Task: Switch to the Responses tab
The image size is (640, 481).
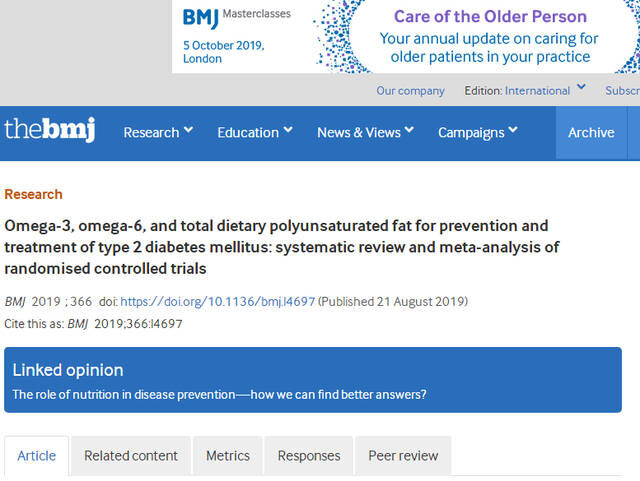Action: coord(309,456)
